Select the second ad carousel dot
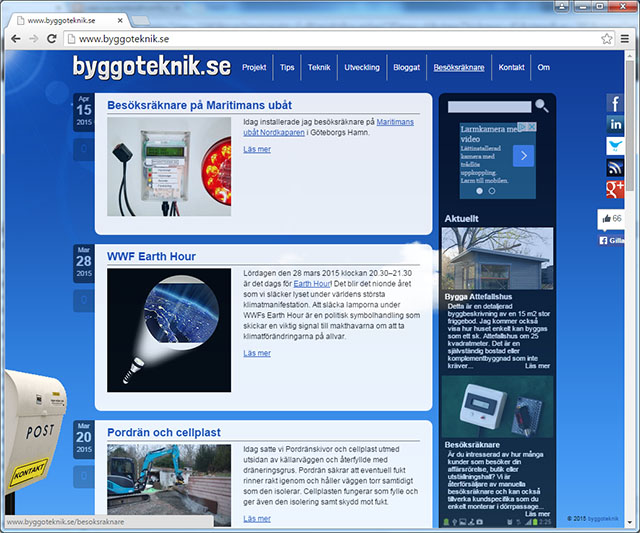The image size is (640, 533). click(x=492, y=191)
